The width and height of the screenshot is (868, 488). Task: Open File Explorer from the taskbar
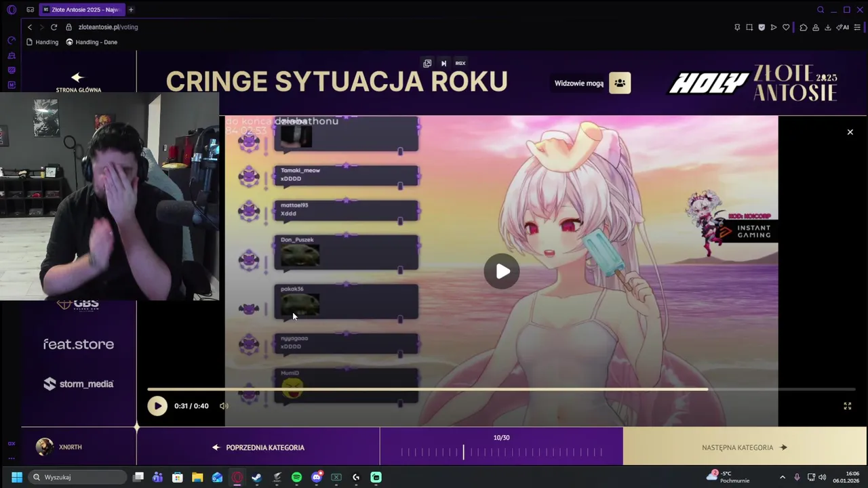tap(197, 477)
